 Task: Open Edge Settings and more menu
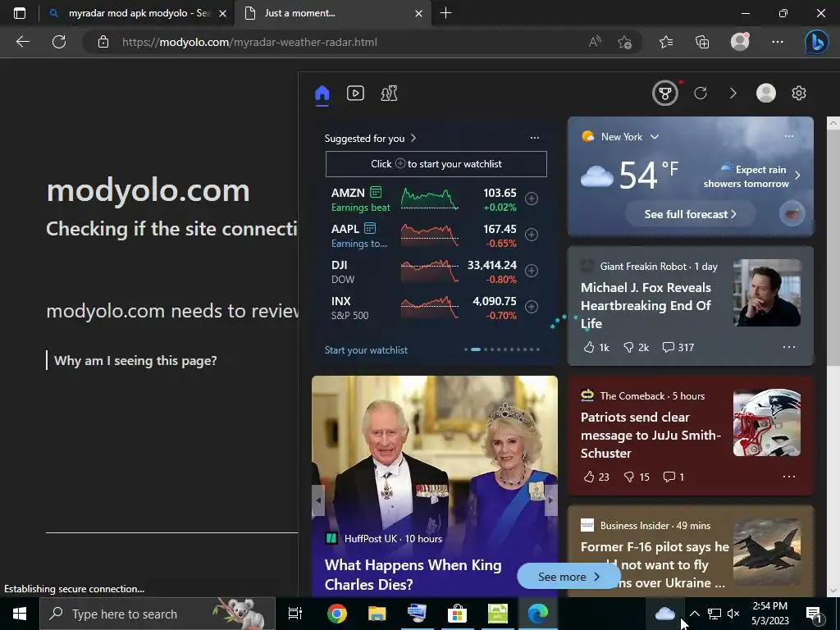pyautogui.click(x=778, y=42)
